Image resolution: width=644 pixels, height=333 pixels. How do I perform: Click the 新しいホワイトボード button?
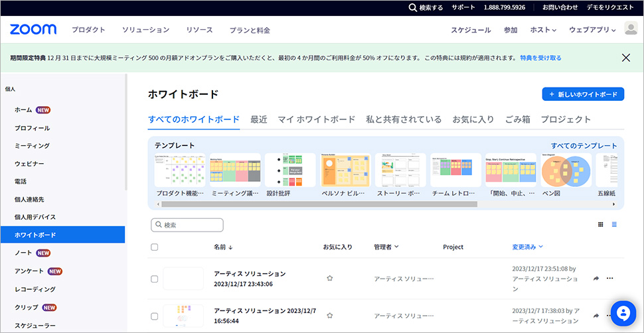[583, 94]
